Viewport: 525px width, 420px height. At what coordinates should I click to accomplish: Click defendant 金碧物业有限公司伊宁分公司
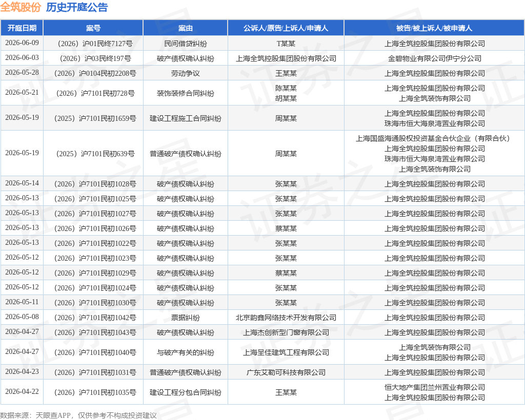[434, 58]
